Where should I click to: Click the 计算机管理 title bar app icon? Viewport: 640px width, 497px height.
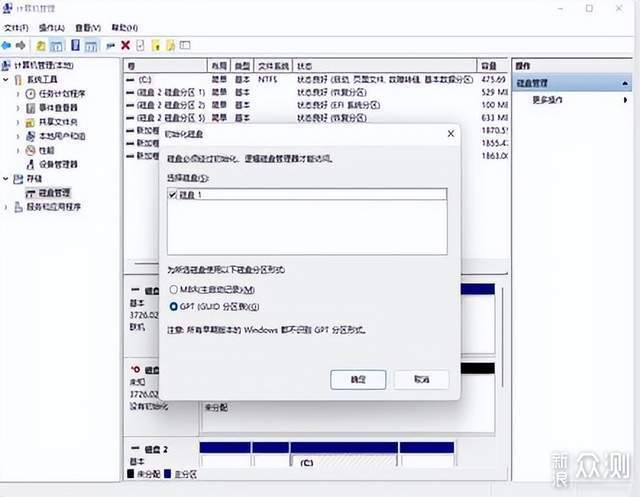pyautogui.click(x=7, y=8)
